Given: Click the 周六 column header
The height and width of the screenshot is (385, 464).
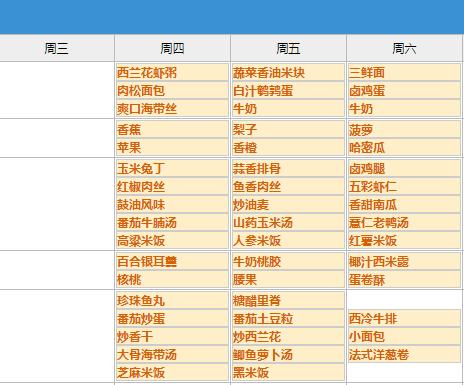Looking at the screenshot, I should pyautogui.click(x=404, y=48).
